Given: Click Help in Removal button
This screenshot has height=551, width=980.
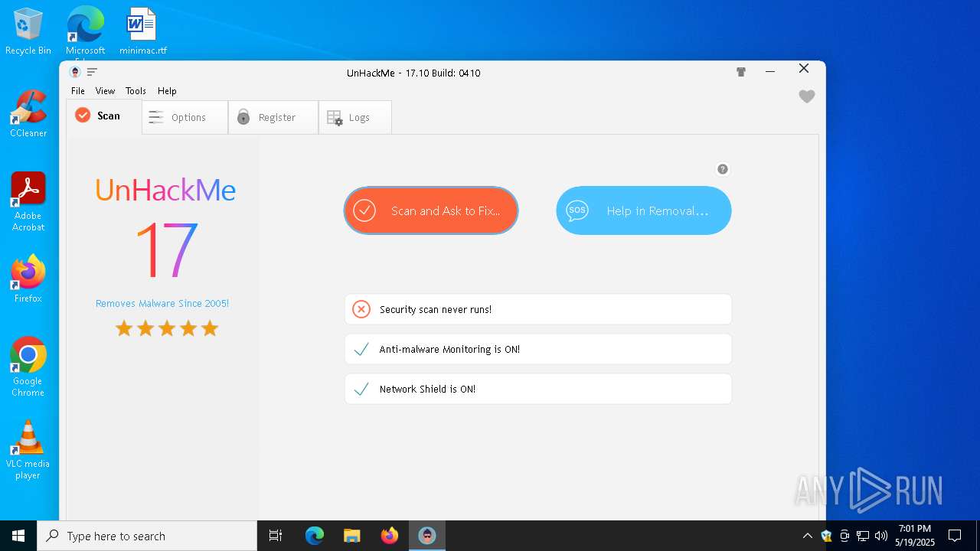Looking at the screenshot, I should point(644,210).
